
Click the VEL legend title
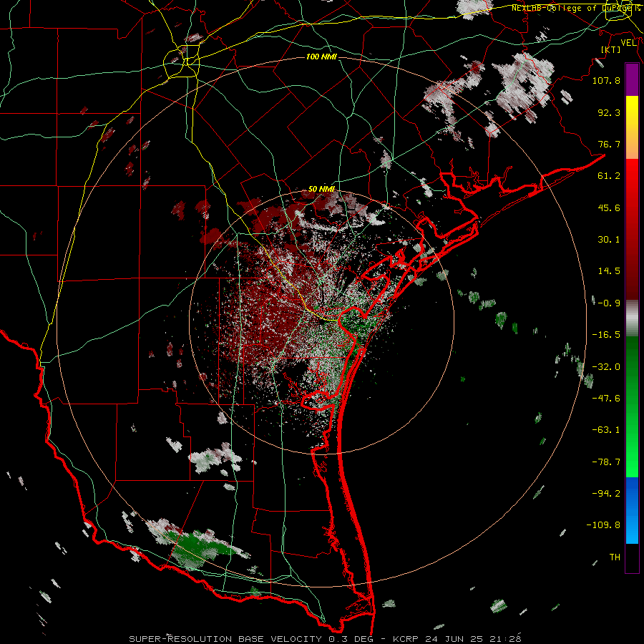click(x=628, y=43)
